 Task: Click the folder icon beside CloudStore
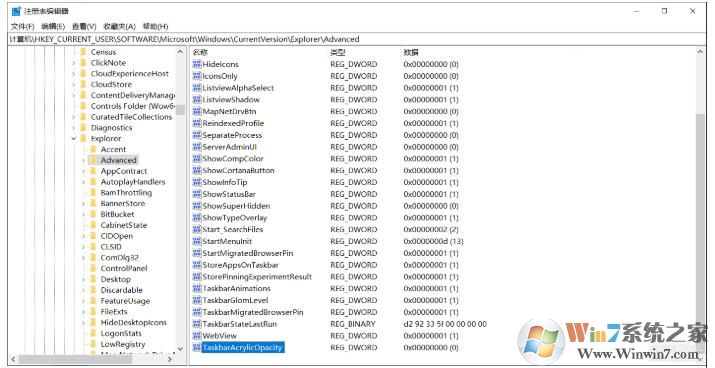pos(83,84)
